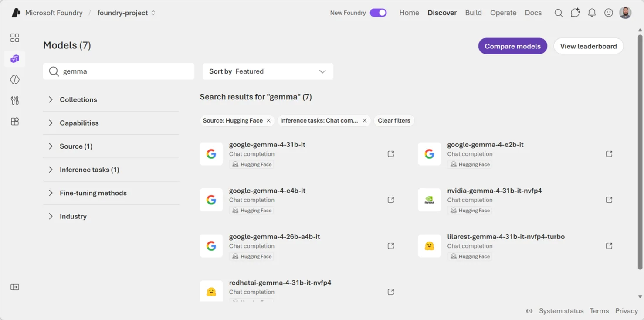Click the Hugging Face emoji logo of lilarest-gemma-4-31b-it-nvfp4-turbo
Screen dimensions: 644x320
(430, 246)
